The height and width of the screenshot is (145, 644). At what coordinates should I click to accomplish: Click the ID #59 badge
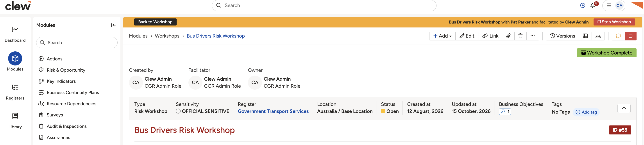[x=620, y=130]
